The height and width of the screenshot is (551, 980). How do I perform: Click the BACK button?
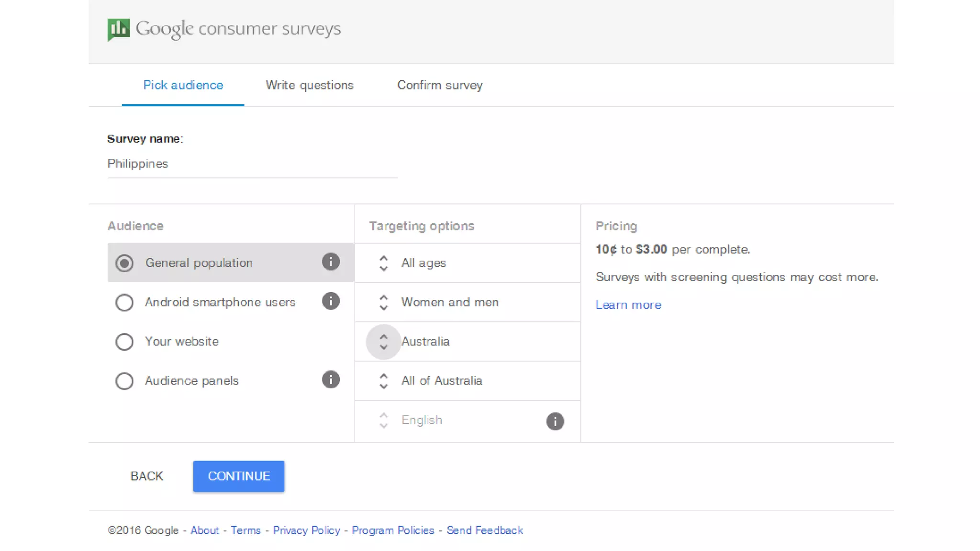click(147, 476)
